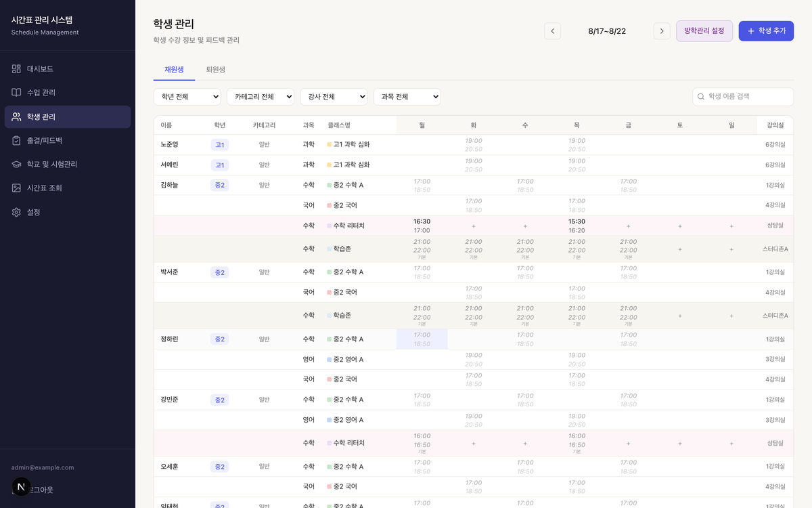This screenshot has width=812, height=508.
Task: Add Sunday slot in 강민준 수학 리터치 row
Action: point(731,444)
